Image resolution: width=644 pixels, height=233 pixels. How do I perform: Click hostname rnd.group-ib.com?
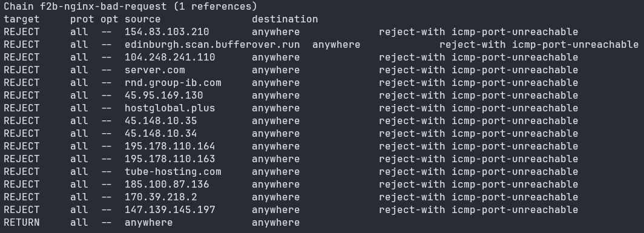(173, 83)
